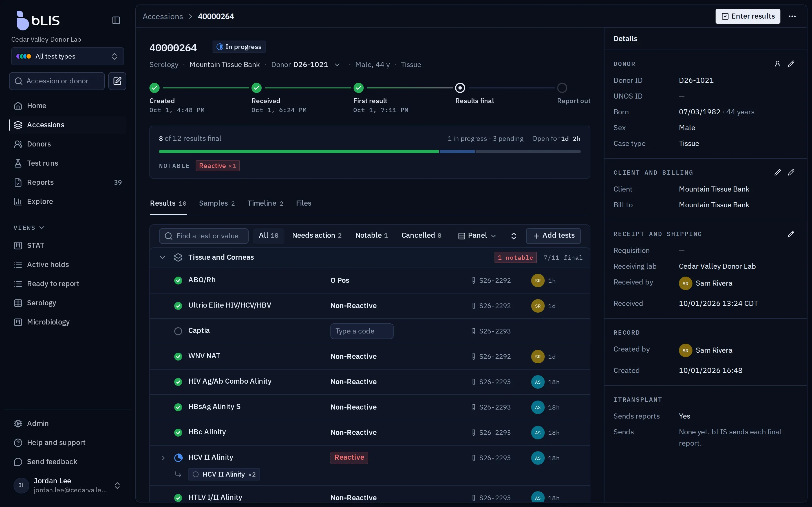Open Admin gear in sidebar
The height and width of the screenshot is (507, 812).
pyautogui.click(x=18, y=423)
